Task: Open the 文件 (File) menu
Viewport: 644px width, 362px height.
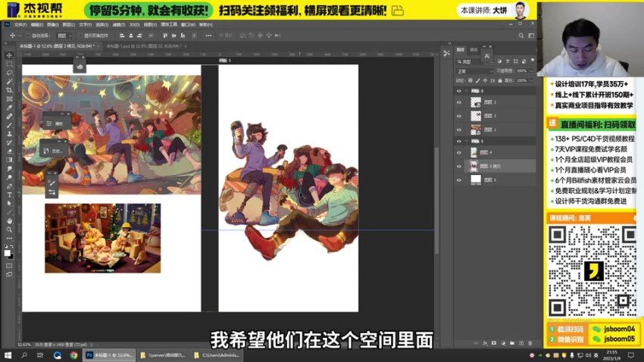Action: point(20,25)
